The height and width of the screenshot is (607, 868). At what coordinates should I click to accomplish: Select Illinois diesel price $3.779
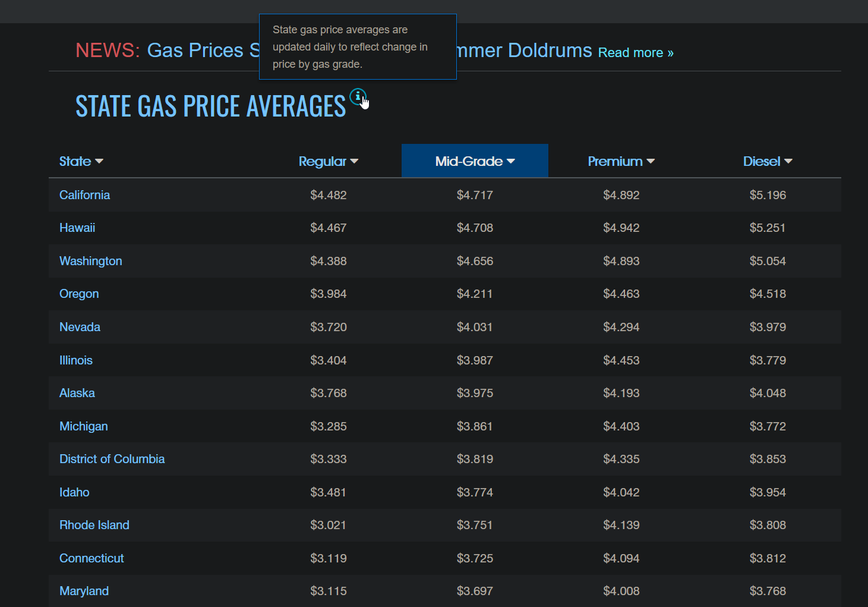768,360
